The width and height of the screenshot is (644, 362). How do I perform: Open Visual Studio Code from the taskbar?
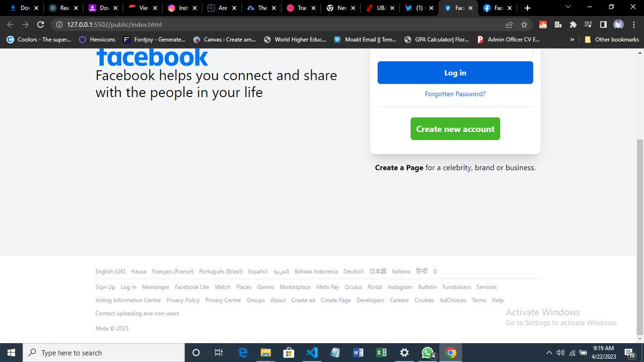click(x=312, y=352)
